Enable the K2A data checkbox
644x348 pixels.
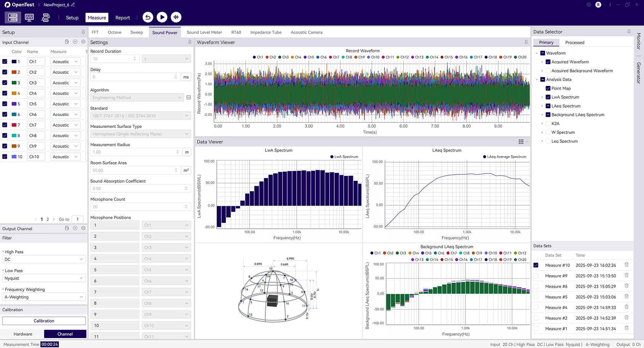point(548,124)
